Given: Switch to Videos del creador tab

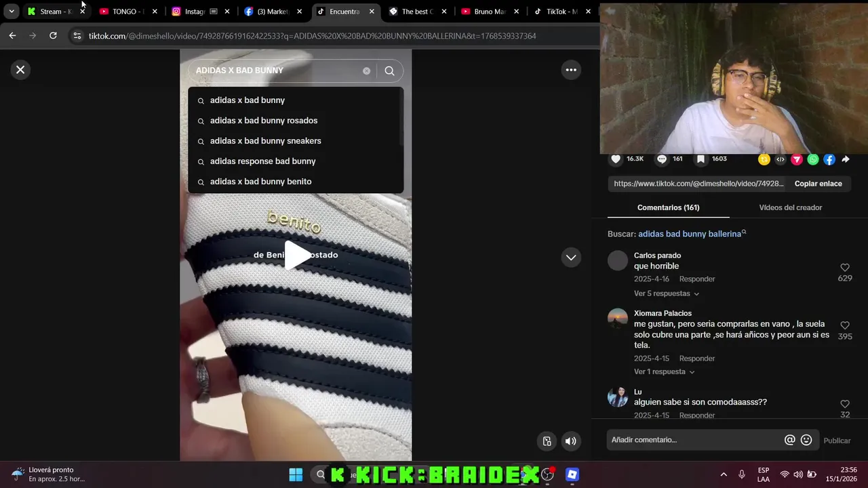Looking at the screenshot, I should pyautogui.click(x=790, y=207).
